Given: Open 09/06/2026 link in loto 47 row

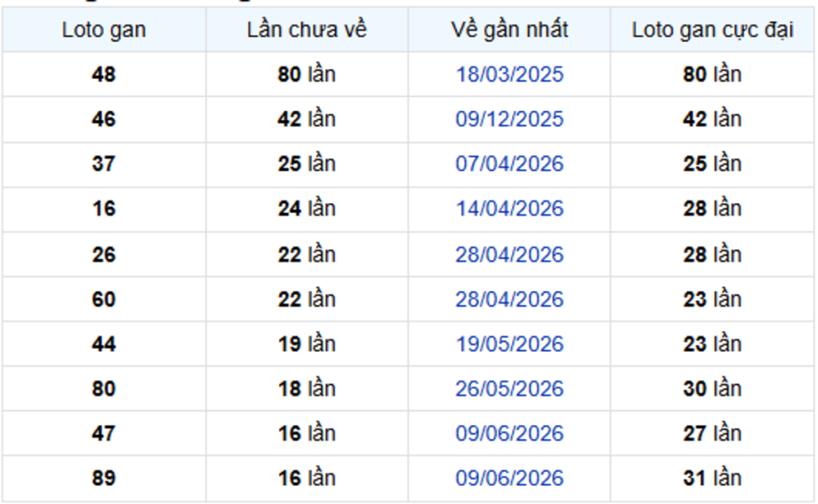Looking at the screenshot, I should point(509,434).
